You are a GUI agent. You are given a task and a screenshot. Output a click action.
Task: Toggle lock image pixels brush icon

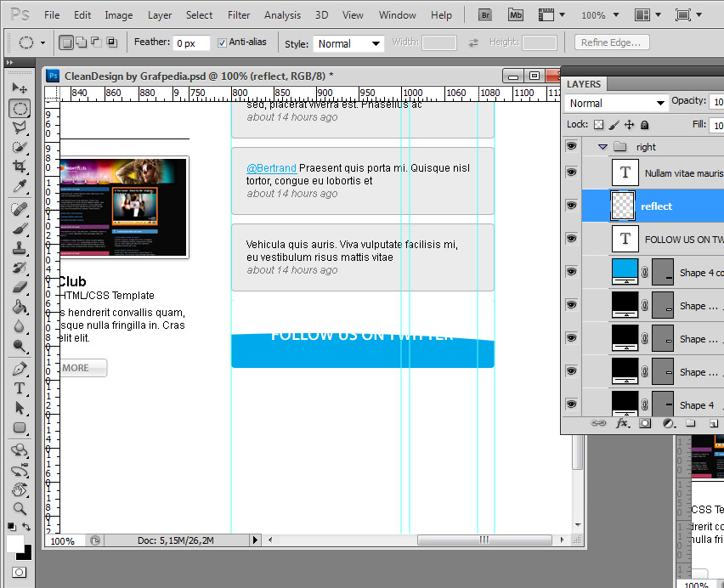point(614,125)
